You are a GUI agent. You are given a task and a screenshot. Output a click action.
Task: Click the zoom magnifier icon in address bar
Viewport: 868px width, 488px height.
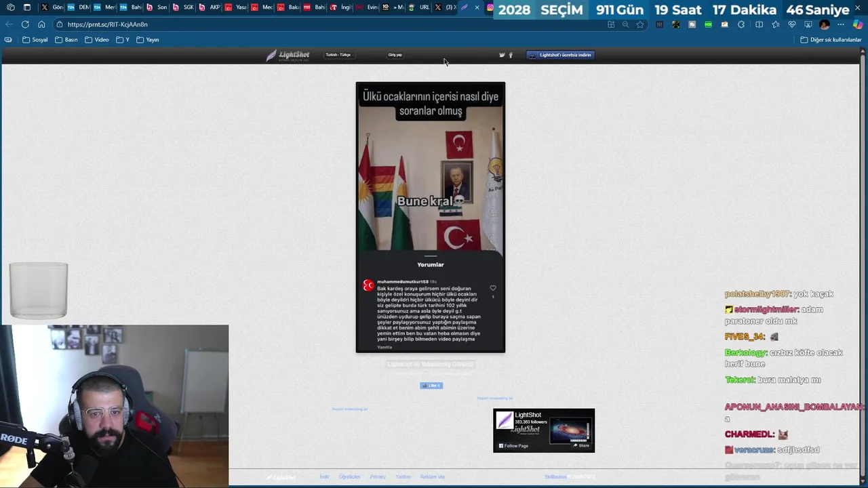click(x=625, y=24)
